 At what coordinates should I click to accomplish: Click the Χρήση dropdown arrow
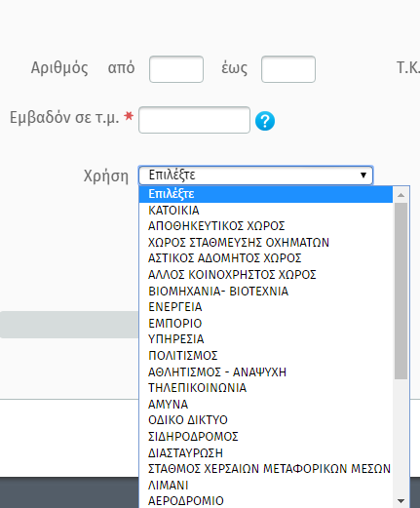363,176
